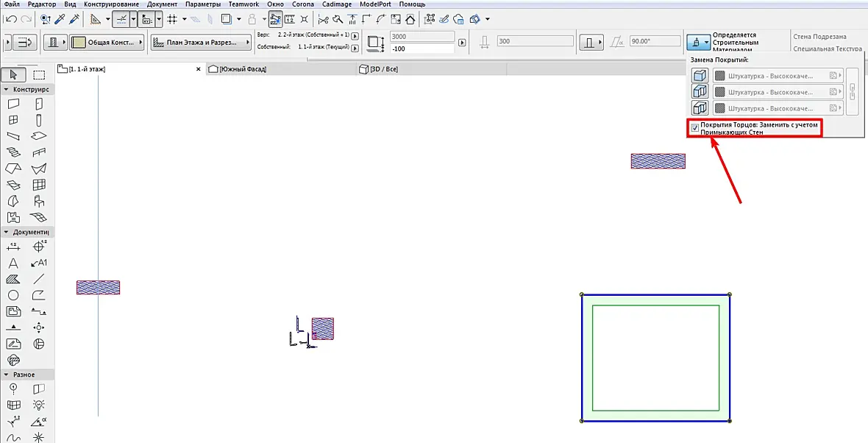This screenshot has height=443, width=868.
Task: Activate the Zone tool
Action: [x=13, y=217]
